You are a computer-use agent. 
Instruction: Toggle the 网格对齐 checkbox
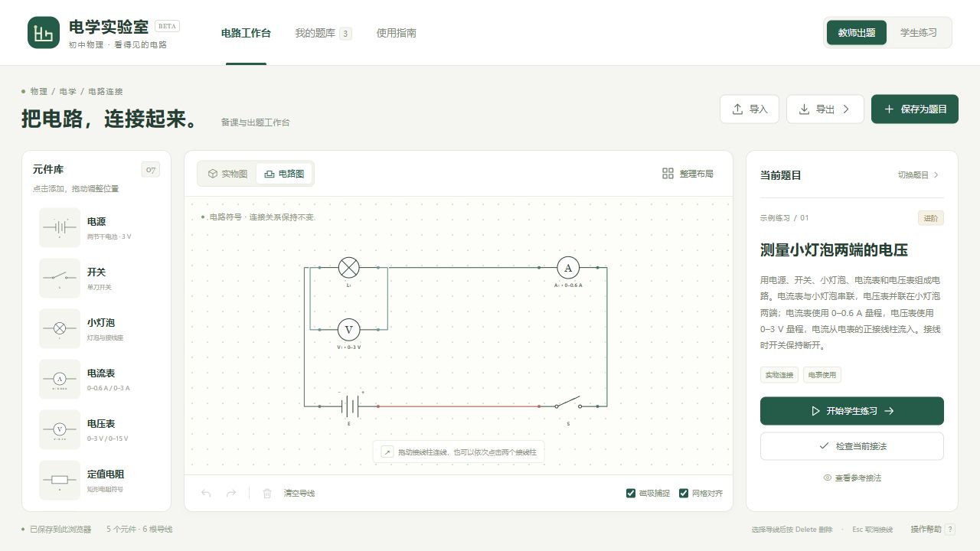point(684,494)
